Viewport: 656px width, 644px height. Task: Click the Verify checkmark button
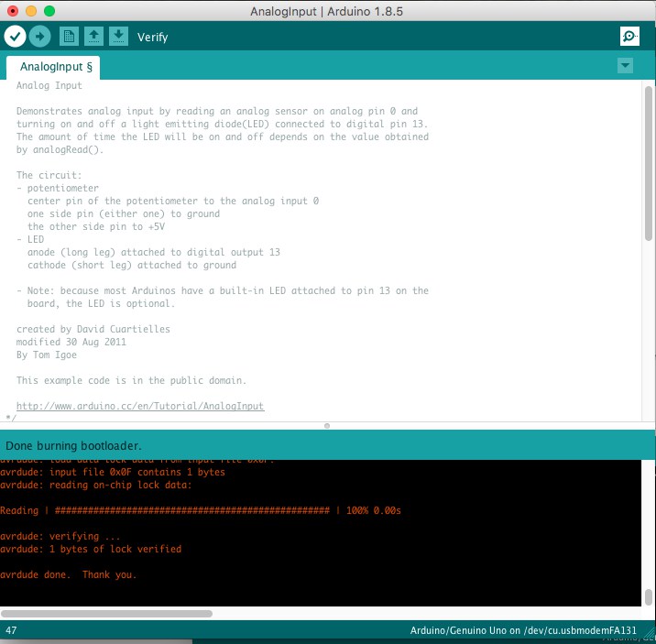point(15,37)
